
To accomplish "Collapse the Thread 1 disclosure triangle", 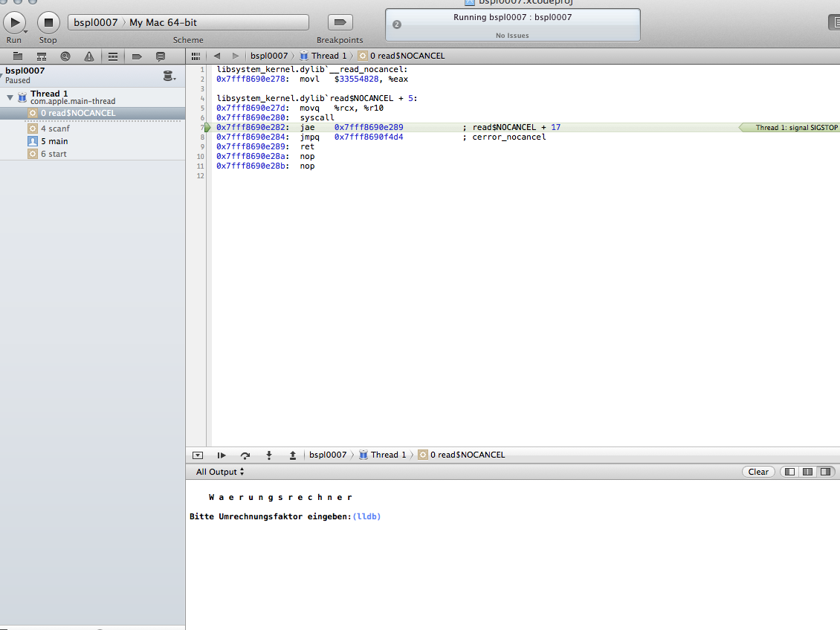I will pyautogui.click(x=10, y=97).
